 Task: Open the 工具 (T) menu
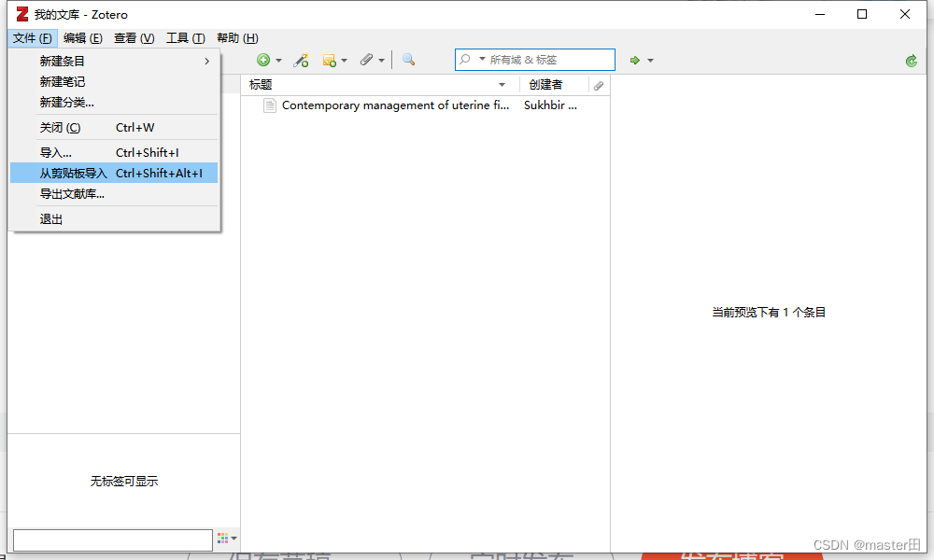coord(185,38)
